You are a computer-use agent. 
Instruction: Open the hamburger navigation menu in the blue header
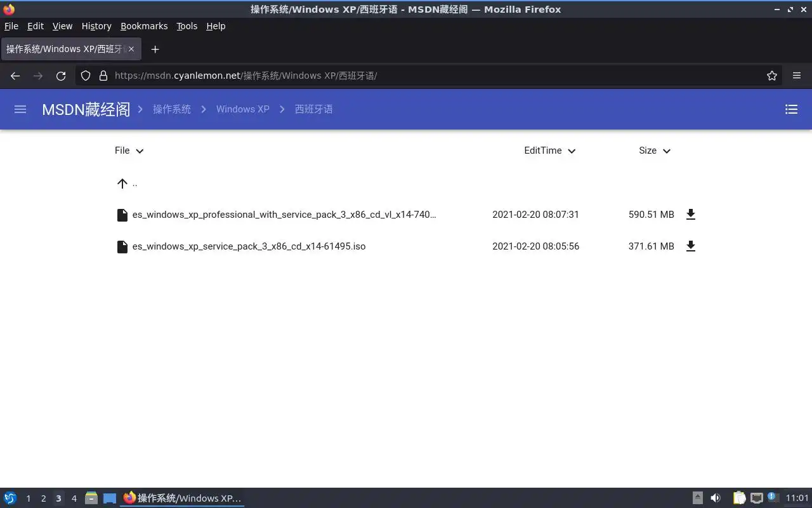20,109
